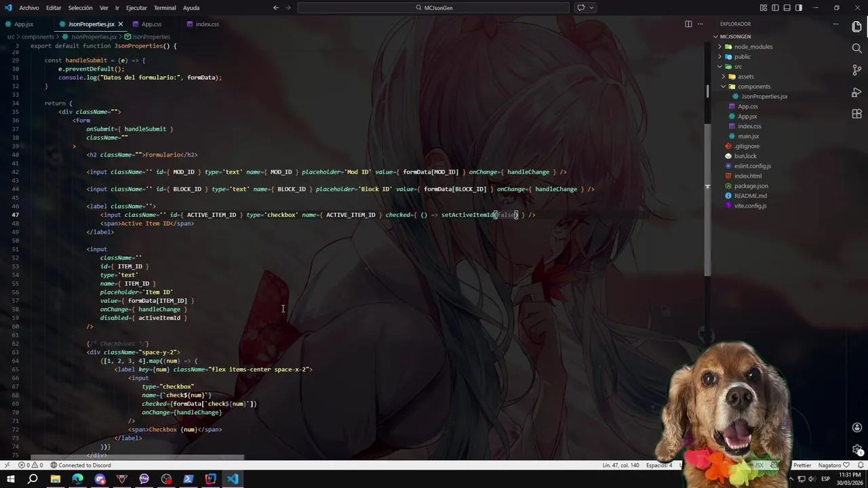The width and height of the screenshot is (868, 488).
Task: Open the remote window indicator in status bar
Action: coord(7,465)
